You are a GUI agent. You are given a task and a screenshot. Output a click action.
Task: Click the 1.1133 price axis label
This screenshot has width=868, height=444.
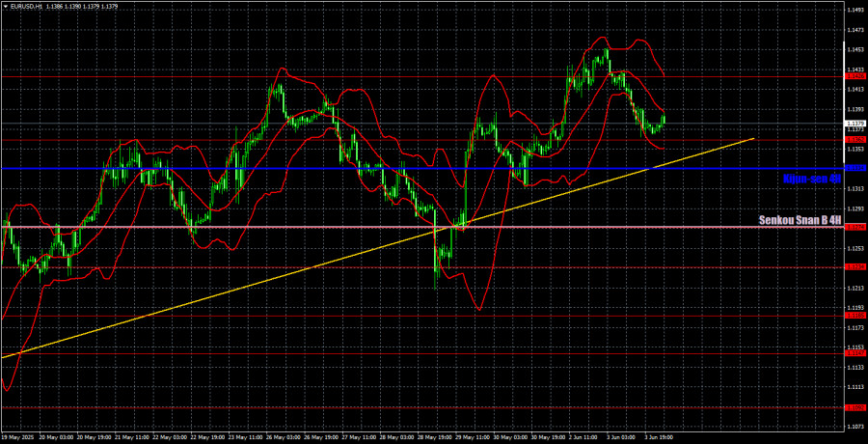(x=855, y=367)
